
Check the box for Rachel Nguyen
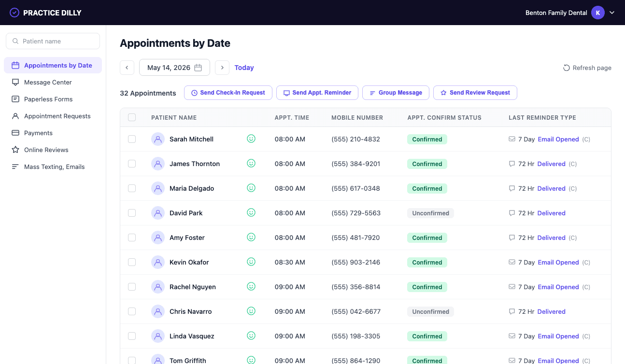(x=132, y=287)
